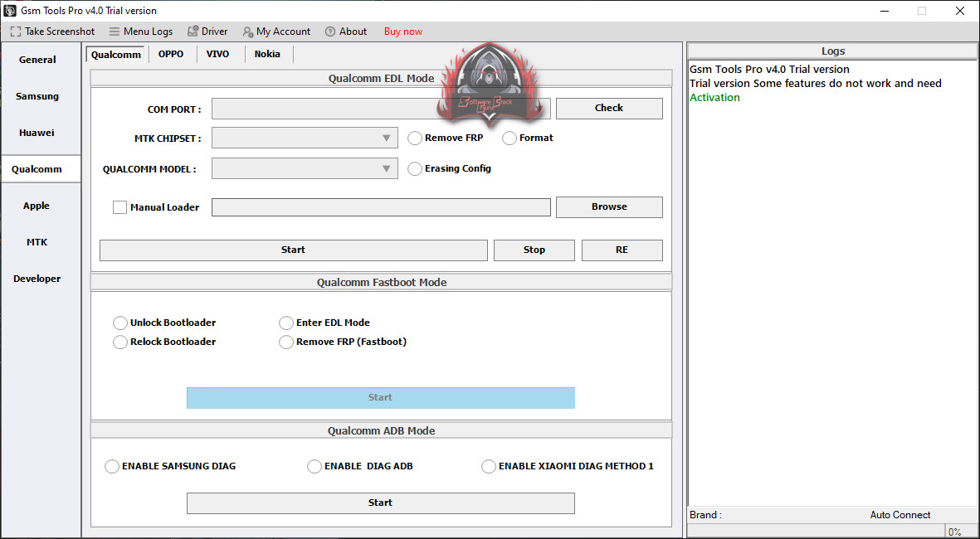Image resolution: width=980 pixels, height=539 pixels.
Task: Click the 0% progress value
Action: click(954, 532)
